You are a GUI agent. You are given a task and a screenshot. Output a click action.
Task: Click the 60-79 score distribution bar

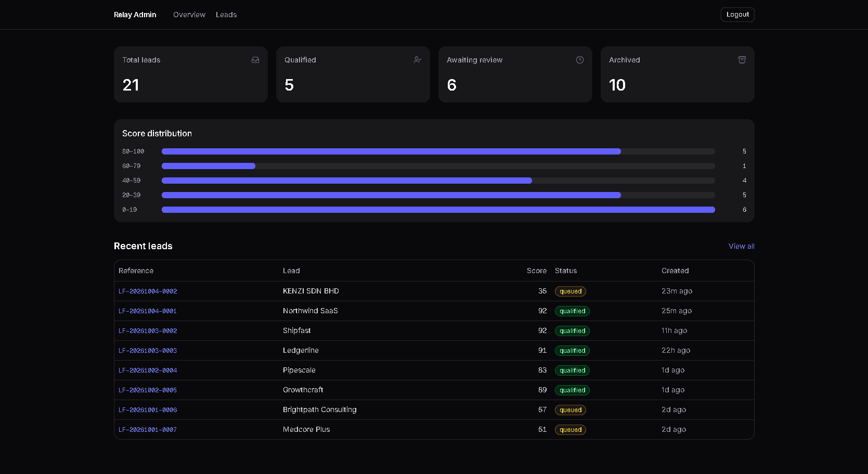pos(438,166)
